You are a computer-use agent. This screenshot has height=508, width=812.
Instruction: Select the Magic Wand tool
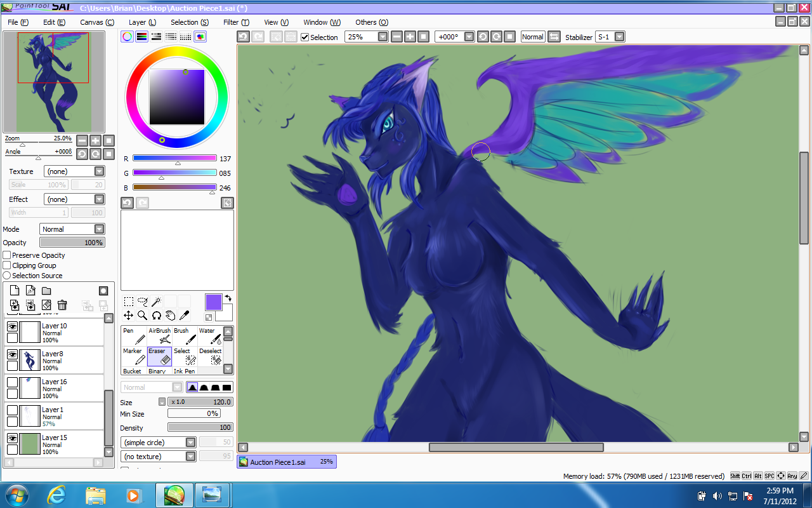(156, 302)
